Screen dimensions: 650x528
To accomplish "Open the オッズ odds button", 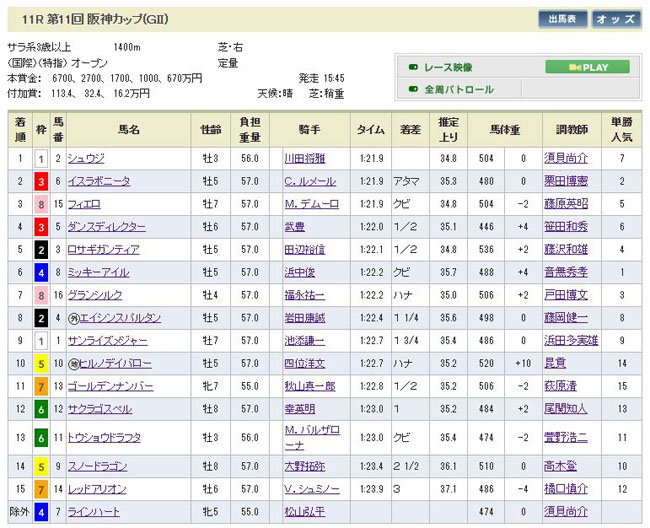I will pyautogui.click(x=614, y=19).
